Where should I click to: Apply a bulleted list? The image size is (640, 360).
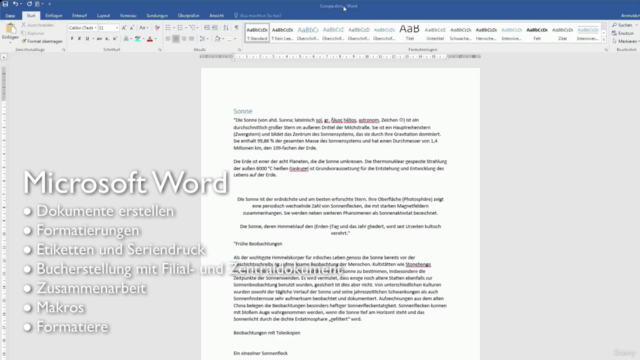pos(168,28)
